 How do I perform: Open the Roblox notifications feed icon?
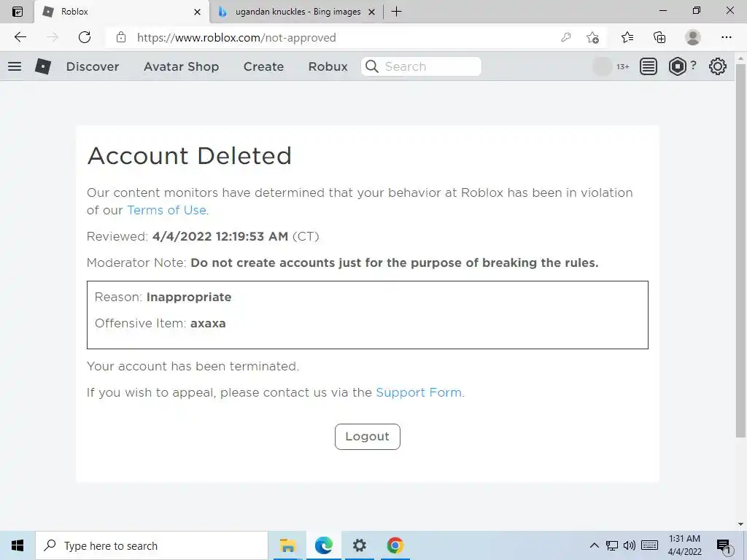(x=648, y=66)
